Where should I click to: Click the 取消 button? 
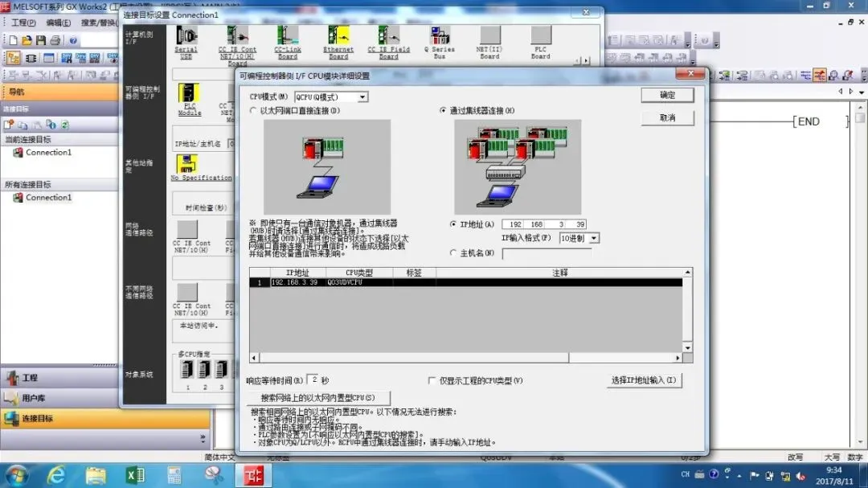[x=668, y=118]
